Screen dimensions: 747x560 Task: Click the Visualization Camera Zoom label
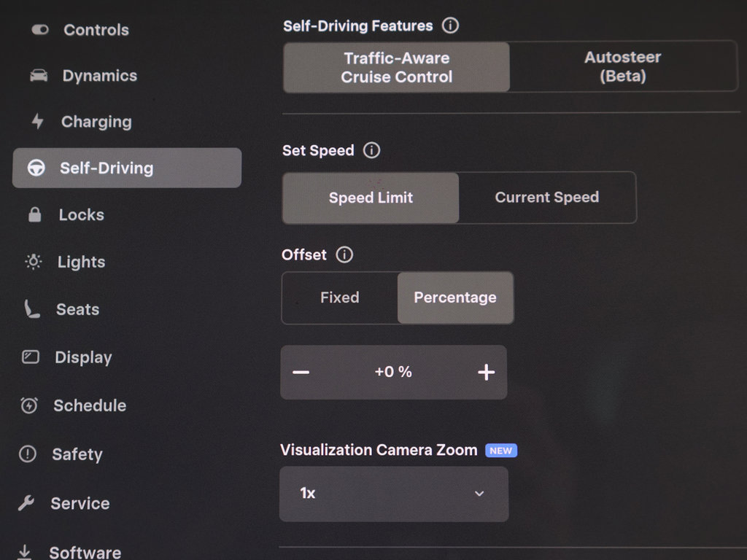coord(379,450)
